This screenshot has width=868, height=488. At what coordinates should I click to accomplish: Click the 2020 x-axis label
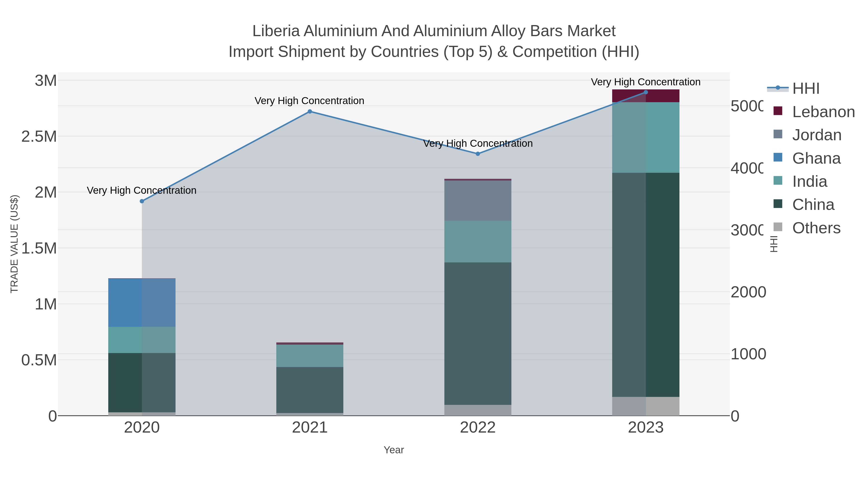pos(142,428)
